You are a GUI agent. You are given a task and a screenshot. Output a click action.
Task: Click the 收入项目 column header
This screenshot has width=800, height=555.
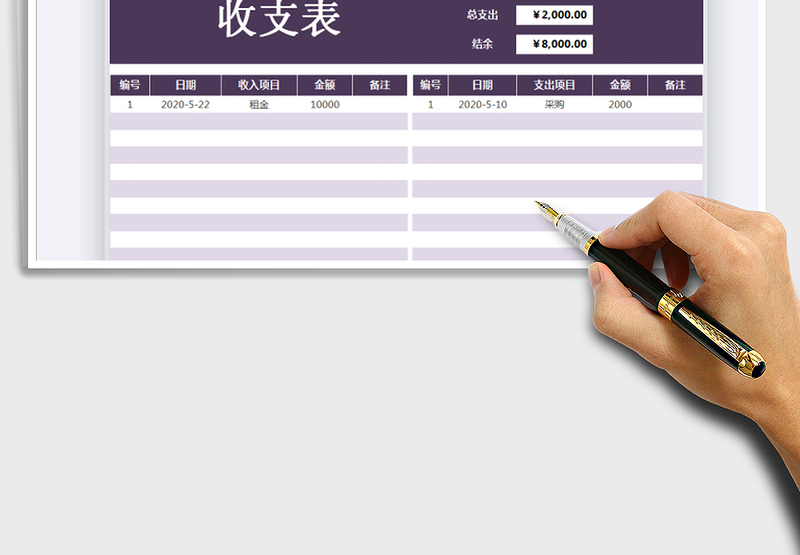(x=259, y=85)
